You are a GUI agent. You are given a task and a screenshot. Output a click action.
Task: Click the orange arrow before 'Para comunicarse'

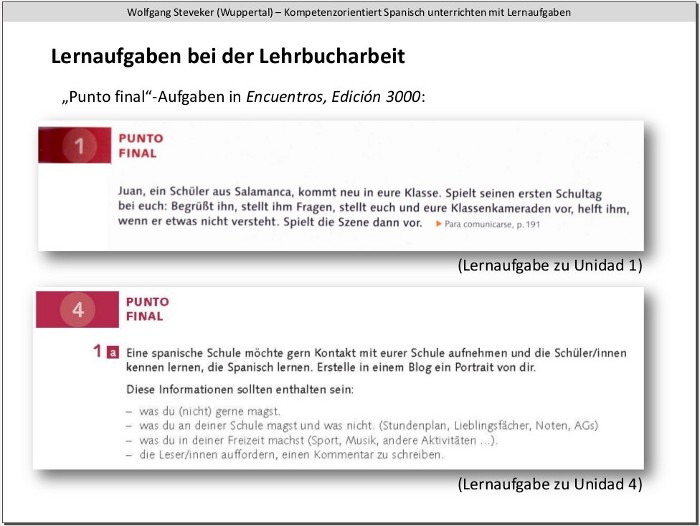click(437, 225)
